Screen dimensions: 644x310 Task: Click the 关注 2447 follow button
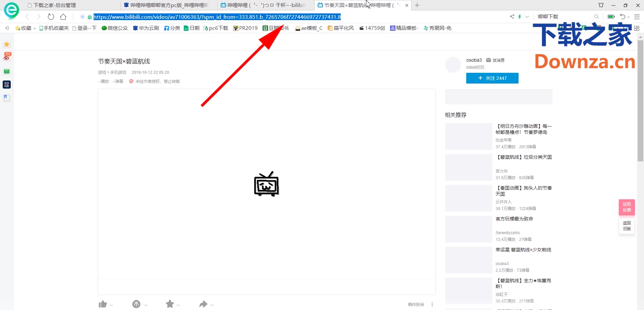(x=492, y=78)
